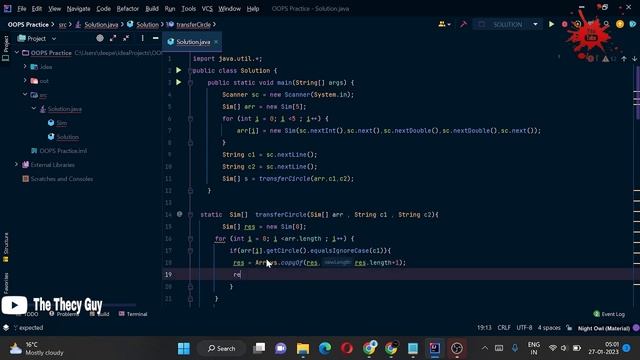Screen dimensions: 640x360
Task: Select the Solution class in project tree
Action: pyautogui.click(x=67, y=137)
